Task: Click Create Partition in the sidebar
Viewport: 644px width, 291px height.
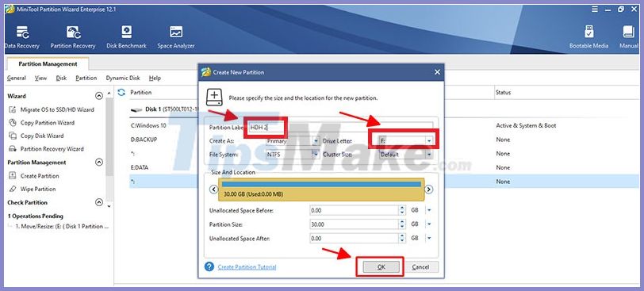Action: (34, 176)
